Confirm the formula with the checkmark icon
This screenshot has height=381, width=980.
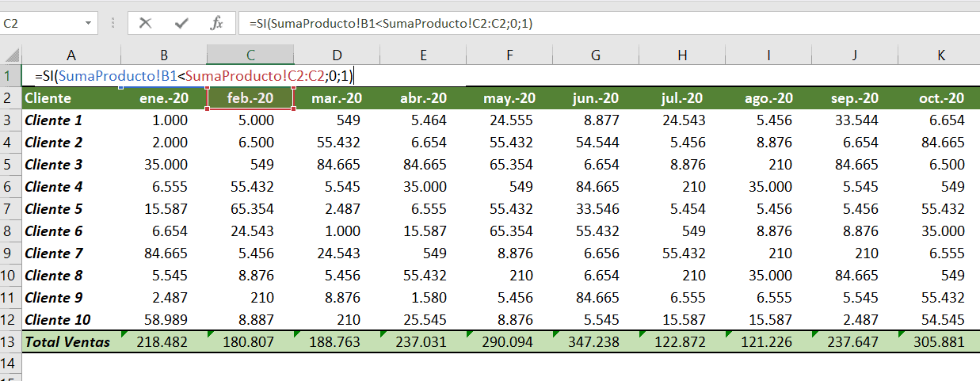(181, 23)
